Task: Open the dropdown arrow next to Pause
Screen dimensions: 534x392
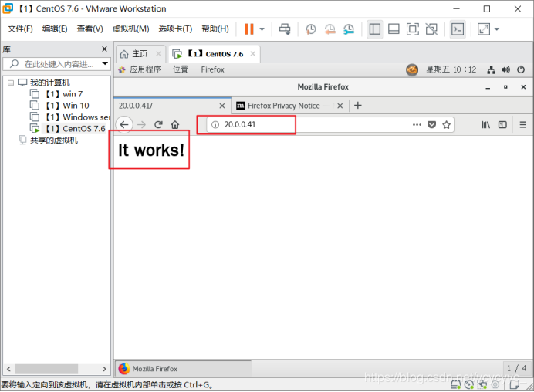Action: 262,29
